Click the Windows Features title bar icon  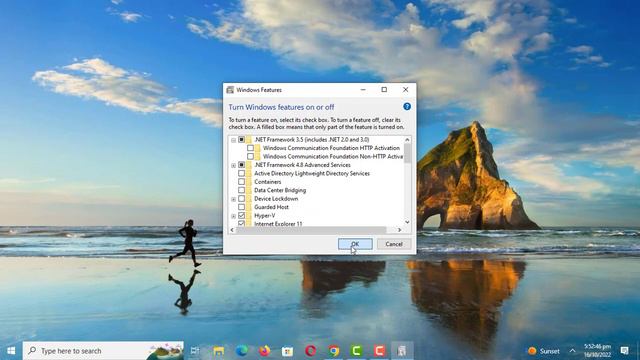[x=230, y=90]
